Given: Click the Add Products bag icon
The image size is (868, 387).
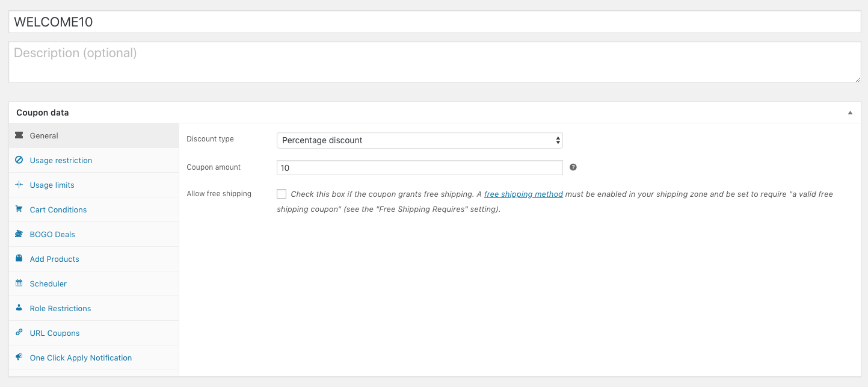Looking at the screenshot, I should [x=19, y=259].
